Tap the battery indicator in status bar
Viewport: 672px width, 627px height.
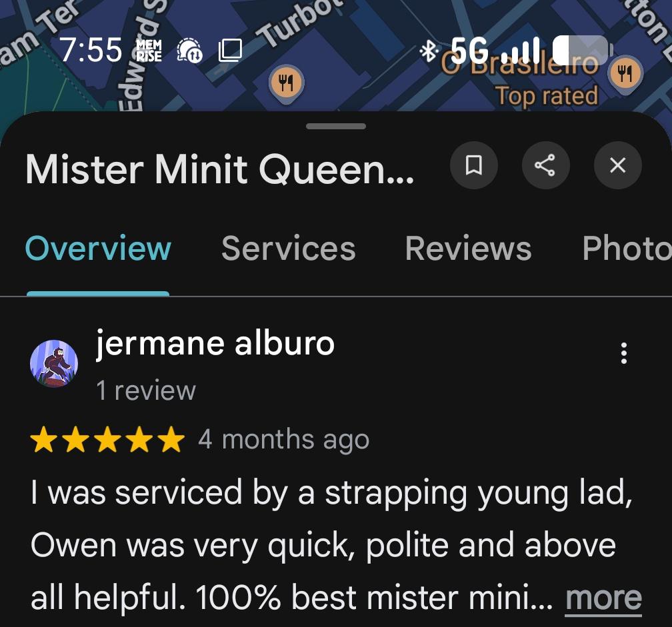point(583,51)
